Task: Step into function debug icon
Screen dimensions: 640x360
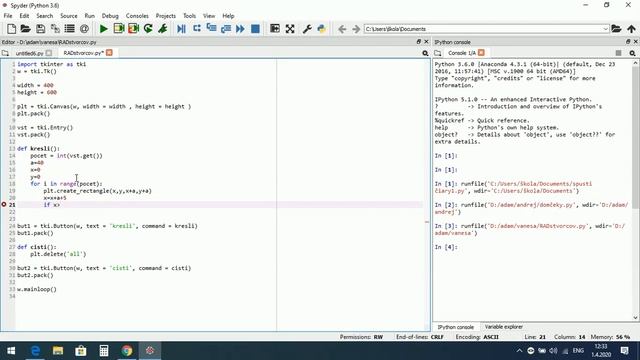Action: [211, 29]
